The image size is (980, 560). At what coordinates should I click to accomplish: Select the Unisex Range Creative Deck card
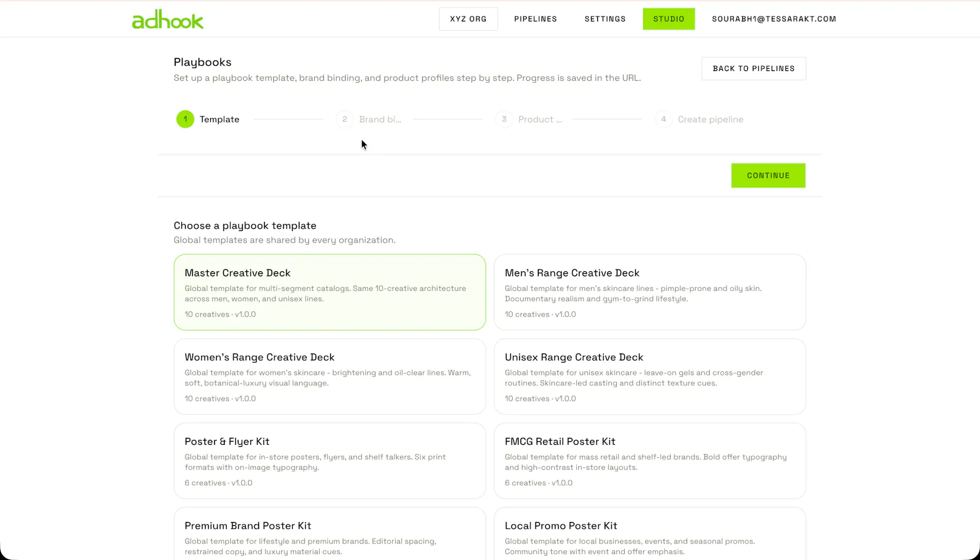[650, 376]
